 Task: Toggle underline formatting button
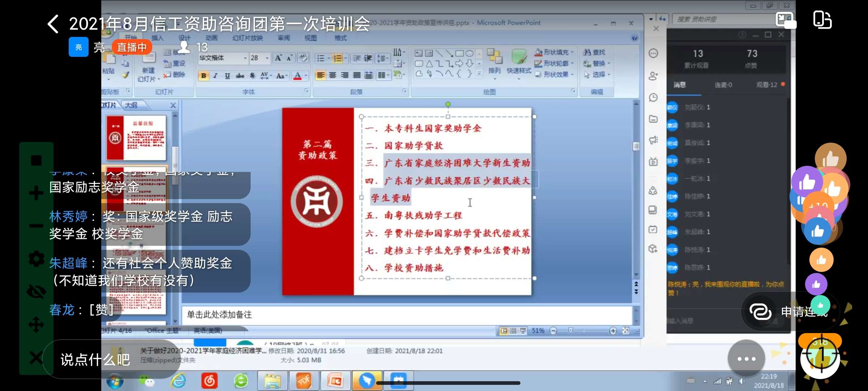[227, 76]
